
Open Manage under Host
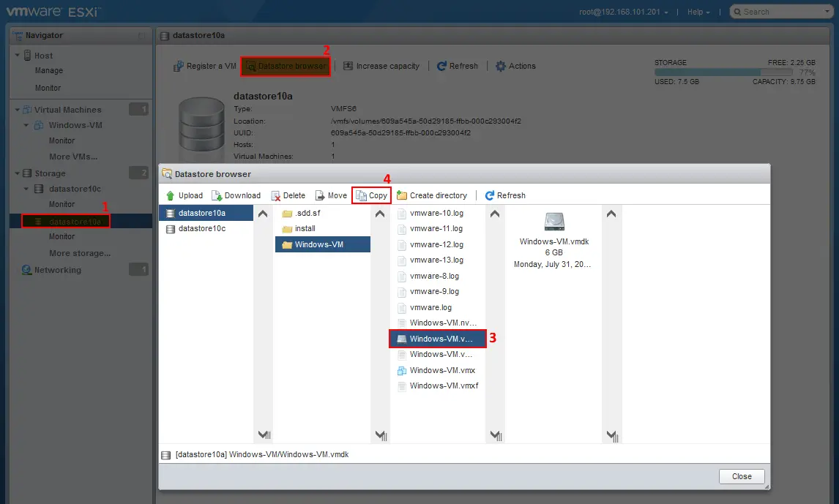coord(49,70)
